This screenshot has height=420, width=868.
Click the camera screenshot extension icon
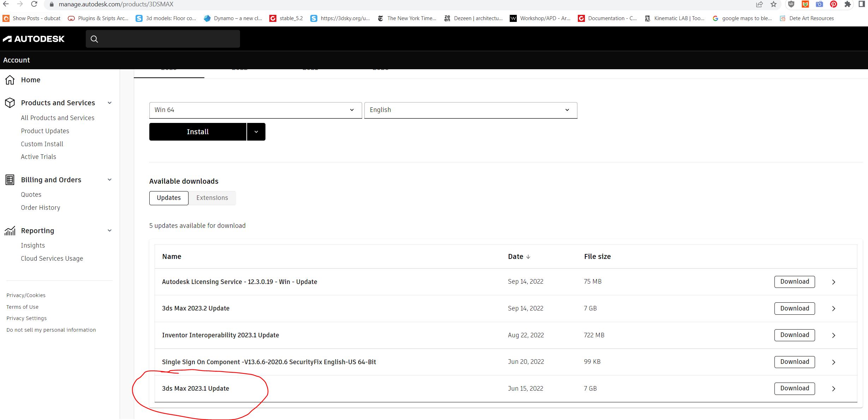[x=819, y=4]
